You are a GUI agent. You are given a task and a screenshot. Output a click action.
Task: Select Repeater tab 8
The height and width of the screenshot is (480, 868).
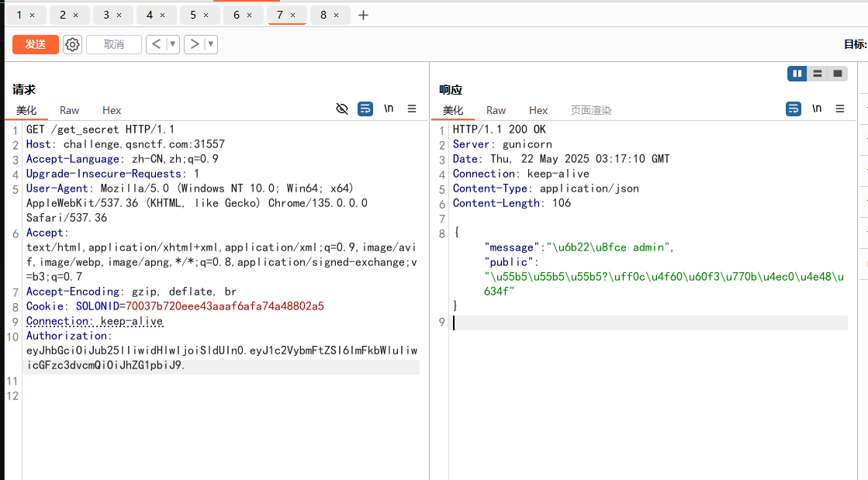point(323,15)
